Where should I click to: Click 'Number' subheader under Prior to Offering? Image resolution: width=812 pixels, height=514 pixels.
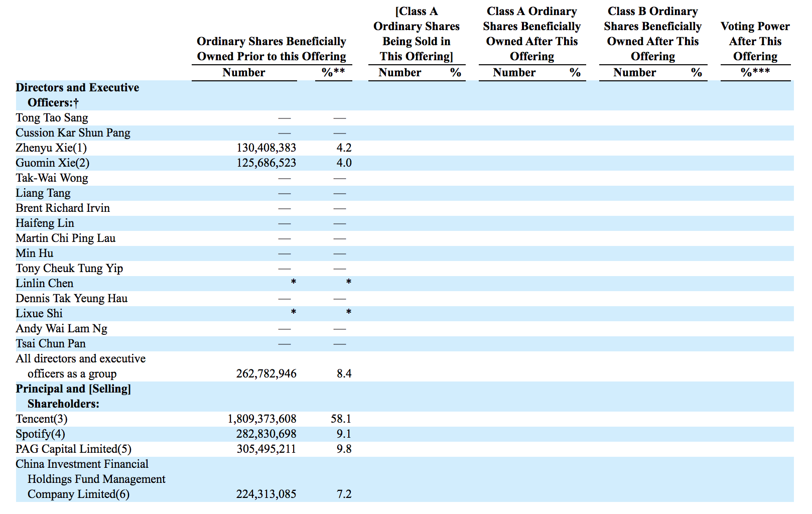(x=244, y=73)
